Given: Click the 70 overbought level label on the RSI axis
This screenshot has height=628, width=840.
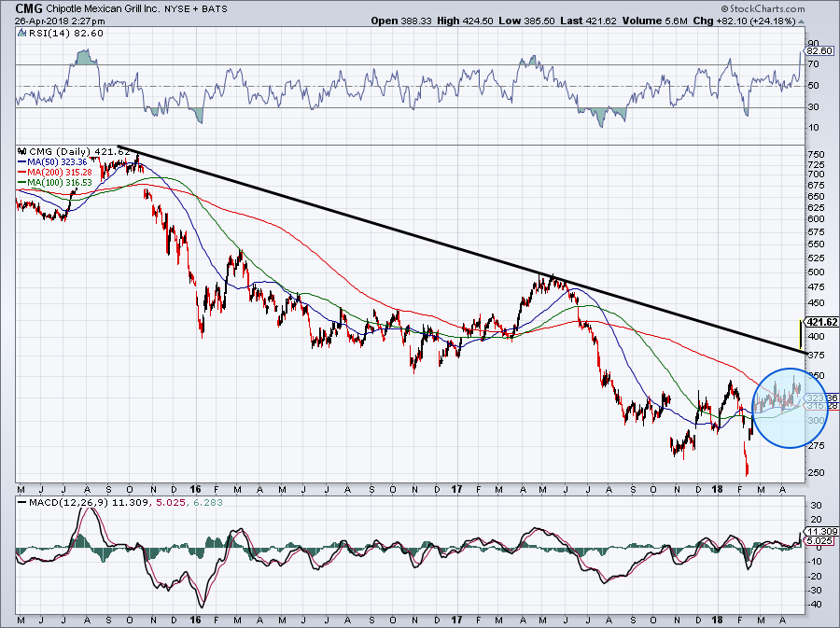Looking at the screenshot, I should point(813,64).
